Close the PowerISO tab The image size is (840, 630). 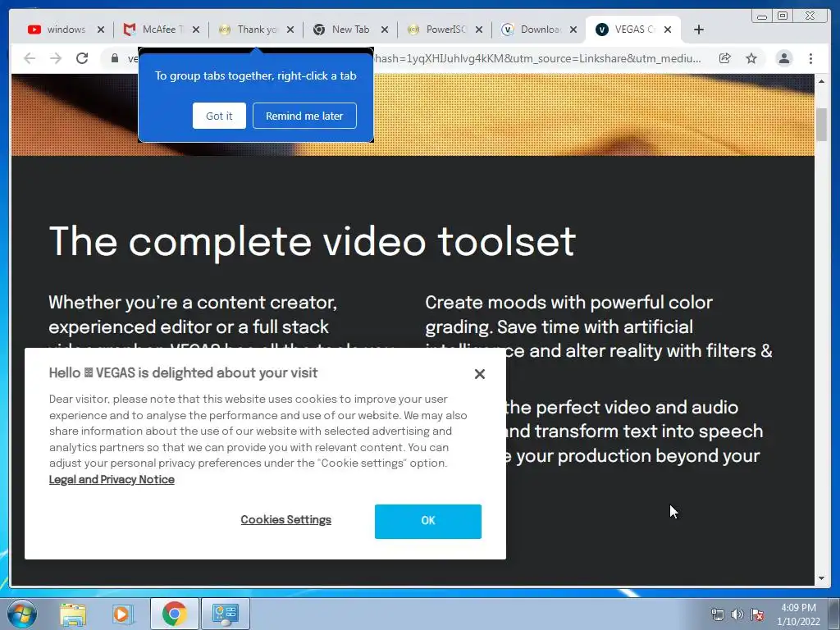479,30
